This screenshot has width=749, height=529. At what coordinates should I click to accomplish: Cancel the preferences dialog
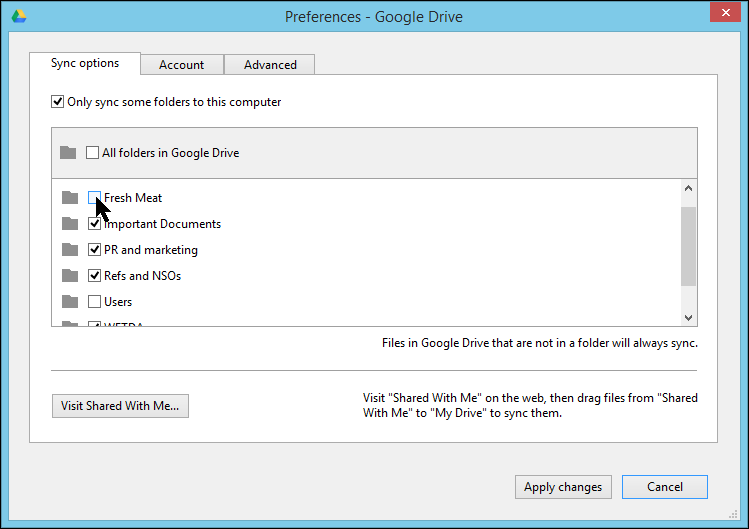[664, 487]
